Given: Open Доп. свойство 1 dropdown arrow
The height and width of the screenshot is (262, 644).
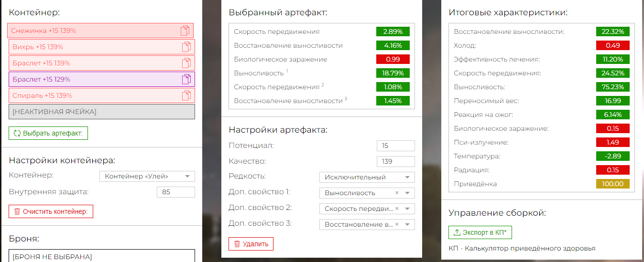Looking at the screenshot, I should 407,193.
